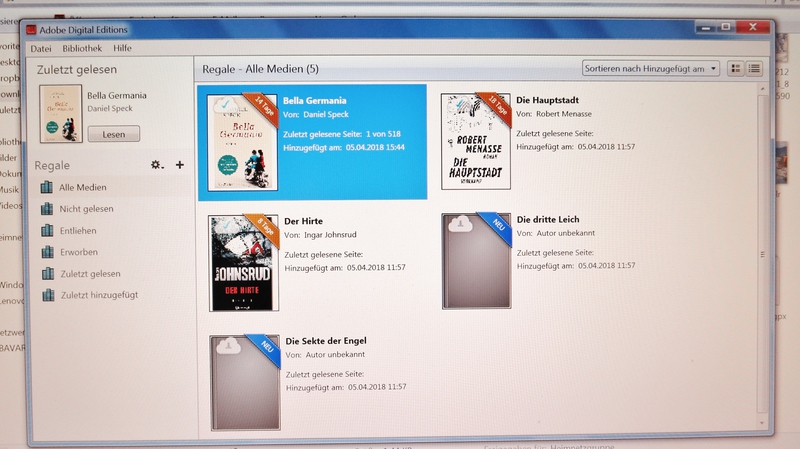
Task: Open the Hilfe menu
Action: [x=123, y=48]
